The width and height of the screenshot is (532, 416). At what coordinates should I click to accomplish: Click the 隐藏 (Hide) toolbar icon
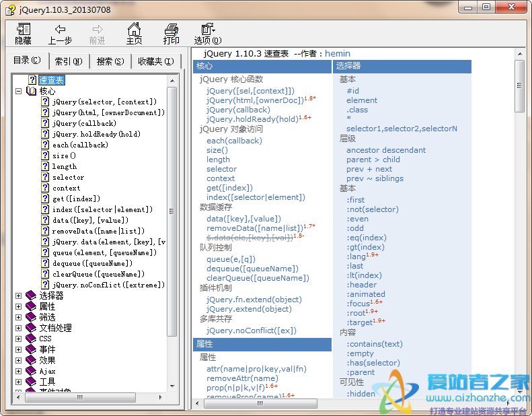[23, 29]
